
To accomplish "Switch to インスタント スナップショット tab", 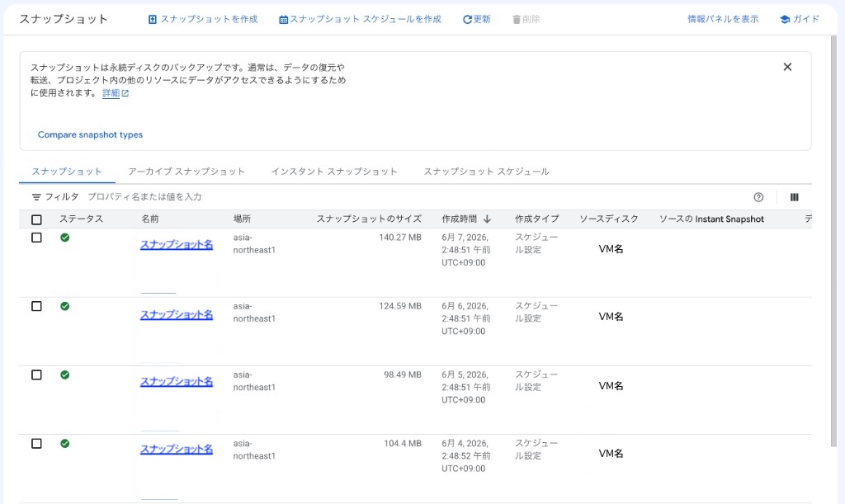I will point(334,172).
